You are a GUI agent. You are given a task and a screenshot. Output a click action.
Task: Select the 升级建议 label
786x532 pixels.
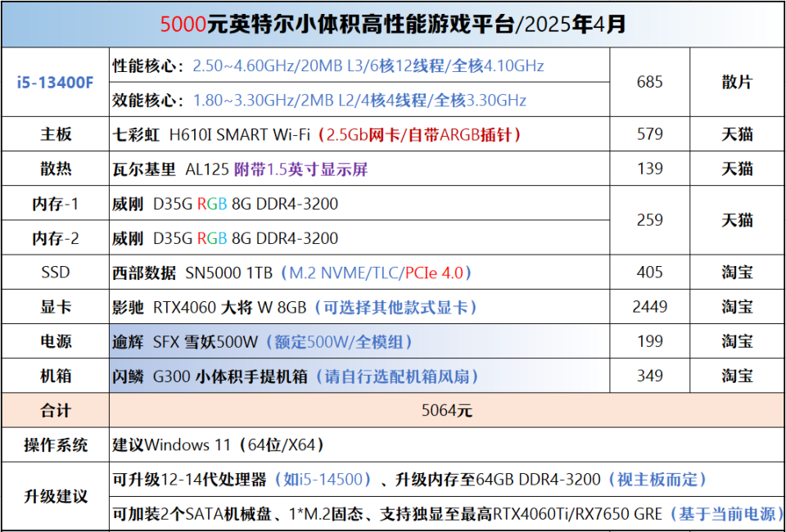[55, 497]
